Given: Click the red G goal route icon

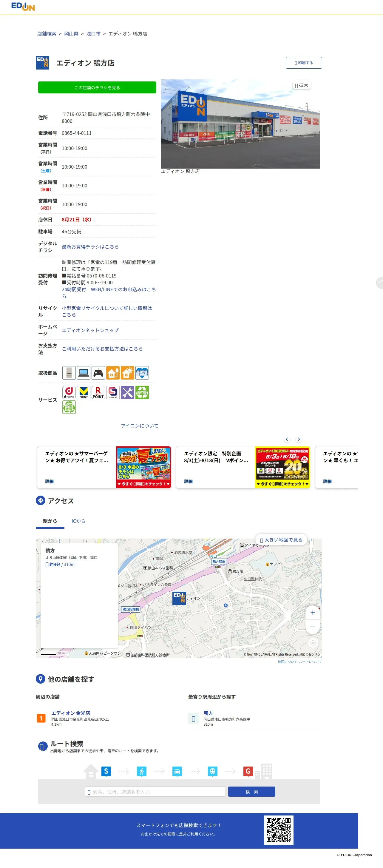Looking at the screenshot, I should [248, 771].
